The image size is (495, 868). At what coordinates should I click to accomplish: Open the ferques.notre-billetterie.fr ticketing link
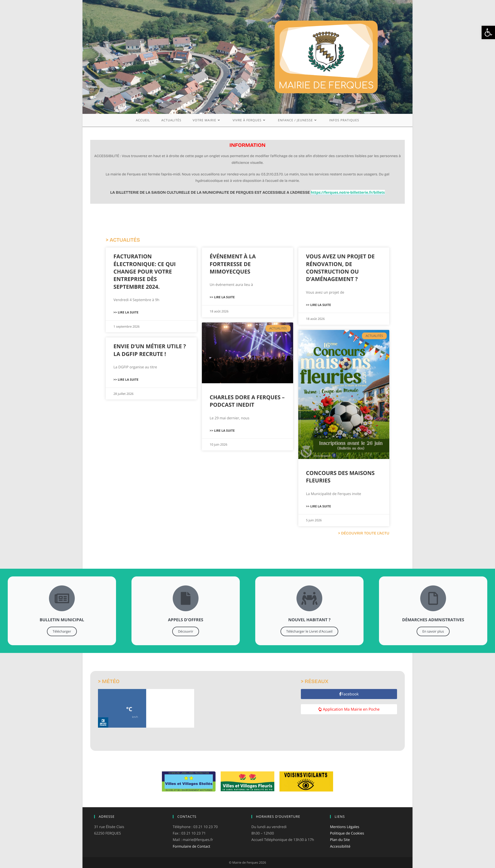pyautogui.click(x=348, y=192)
